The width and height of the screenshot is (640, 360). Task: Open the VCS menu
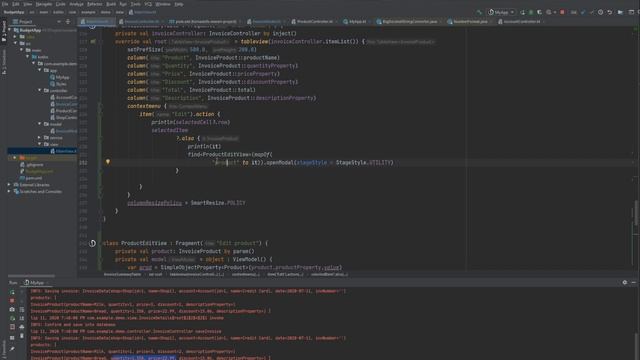(148, 4)
